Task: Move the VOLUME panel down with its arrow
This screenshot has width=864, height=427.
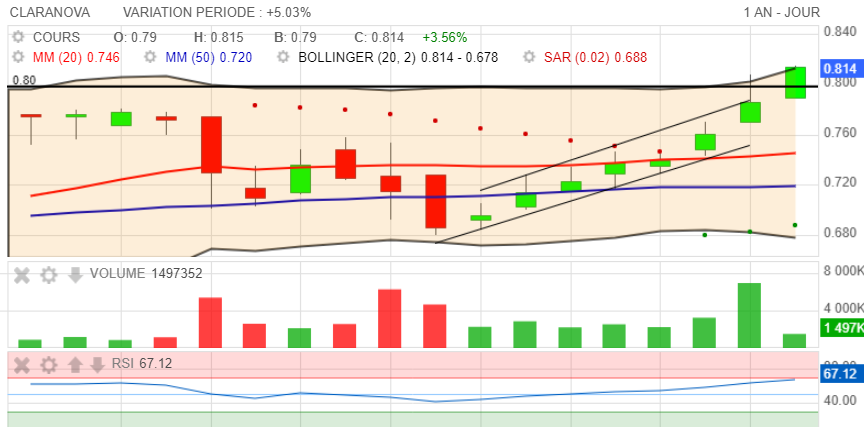Action: coord(75,274)
